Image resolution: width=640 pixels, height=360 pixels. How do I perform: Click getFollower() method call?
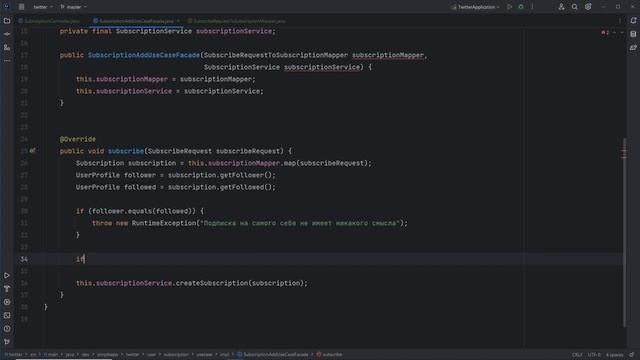[x=247, y=175]
